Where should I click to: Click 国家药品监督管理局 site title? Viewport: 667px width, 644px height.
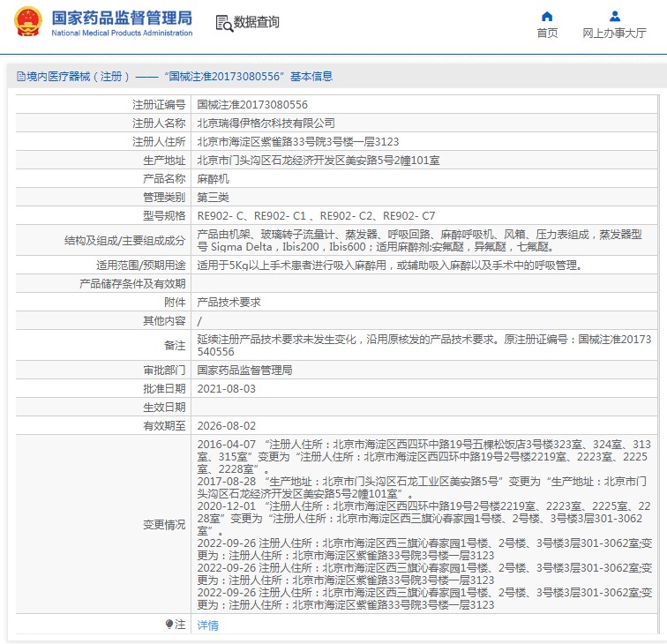[122, 18]
